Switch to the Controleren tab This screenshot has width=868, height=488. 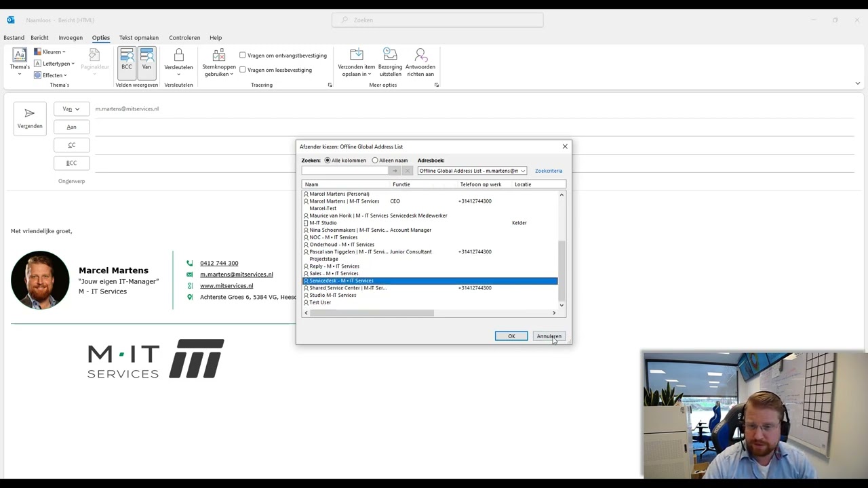click(184, 38)
